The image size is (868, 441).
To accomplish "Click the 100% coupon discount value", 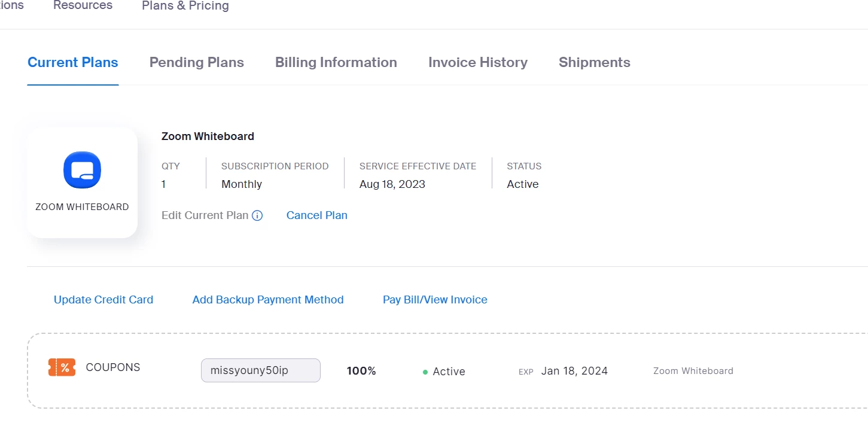I will coord(361,371).
